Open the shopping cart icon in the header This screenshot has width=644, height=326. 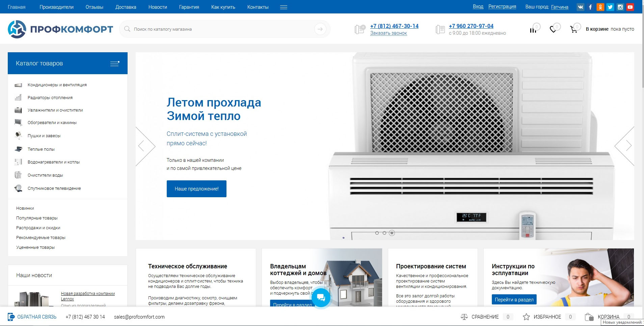[x=573, y=30]
